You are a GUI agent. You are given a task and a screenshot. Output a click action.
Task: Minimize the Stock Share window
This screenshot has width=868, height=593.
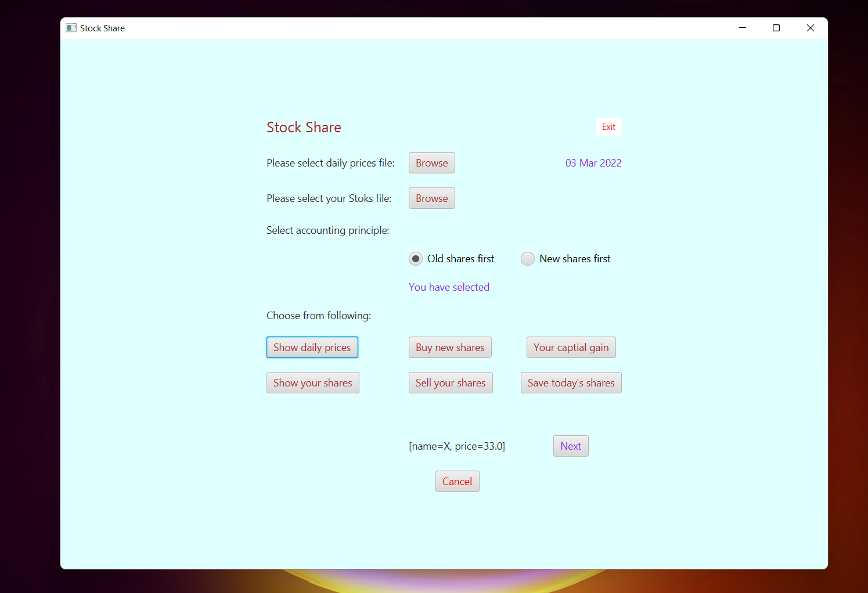click(x=742, y=27)
